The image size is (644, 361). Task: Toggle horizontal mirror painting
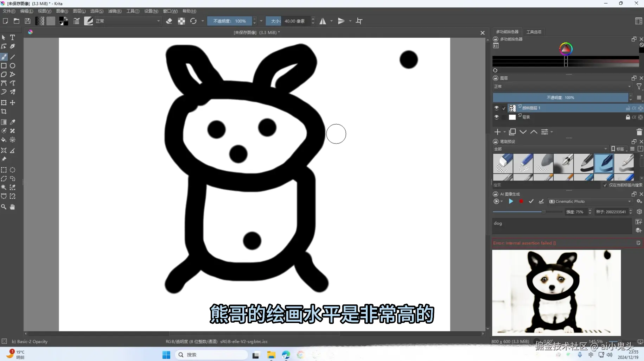tap(323, 21)
